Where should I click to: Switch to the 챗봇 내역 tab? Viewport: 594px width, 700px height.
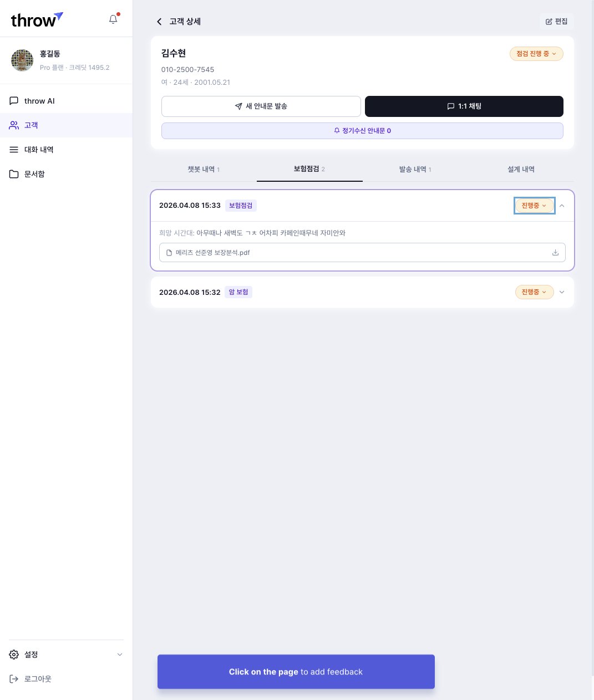coord(203,170)
